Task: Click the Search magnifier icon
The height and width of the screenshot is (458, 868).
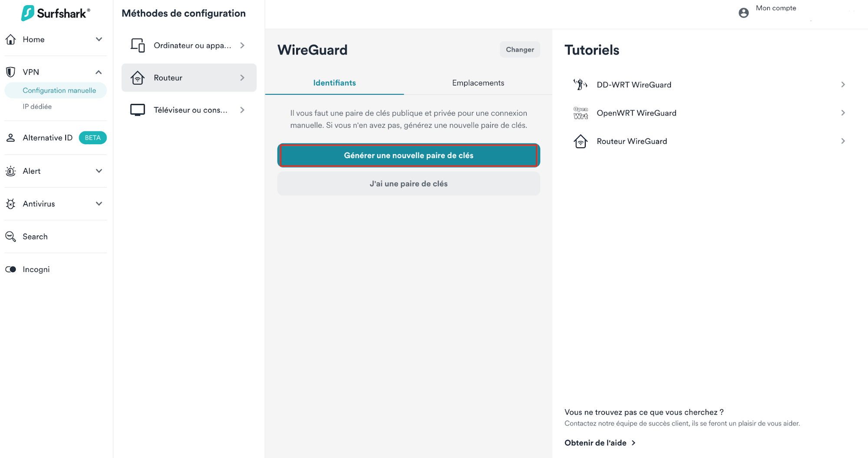Action: [11, 236]
